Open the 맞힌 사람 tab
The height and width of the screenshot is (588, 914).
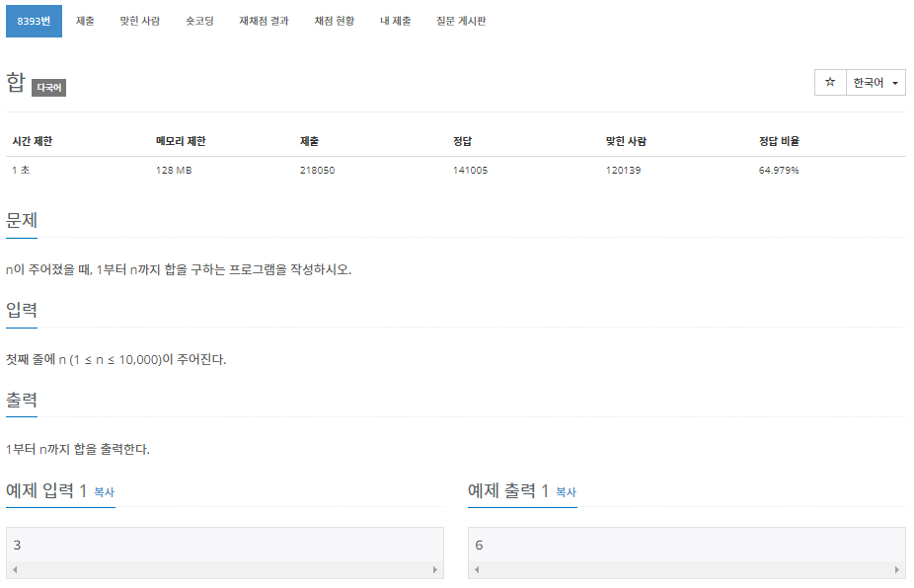click(x=140, y=21)
